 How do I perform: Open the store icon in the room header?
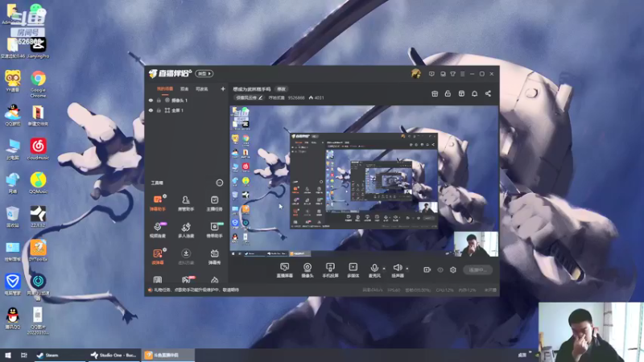point(461,94)
